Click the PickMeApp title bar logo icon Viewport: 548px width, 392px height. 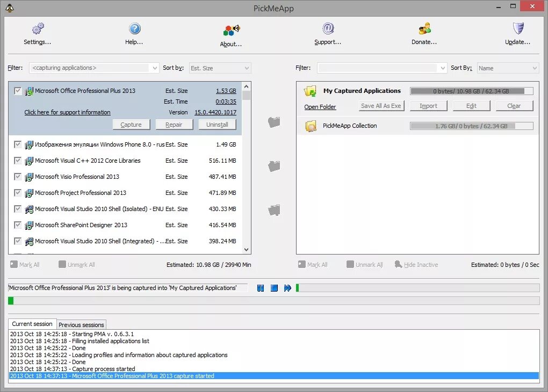[x=10, y=8]
